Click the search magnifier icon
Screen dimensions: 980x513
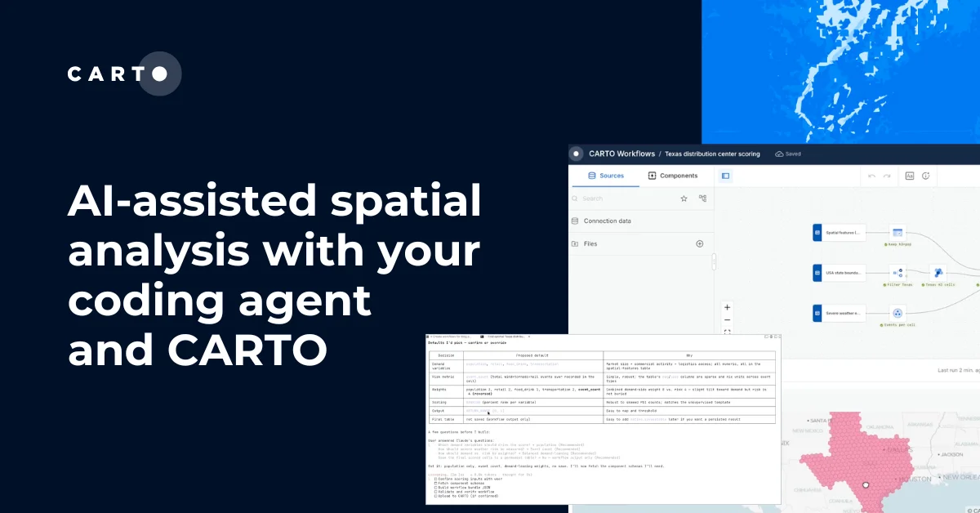coord(575,199)
